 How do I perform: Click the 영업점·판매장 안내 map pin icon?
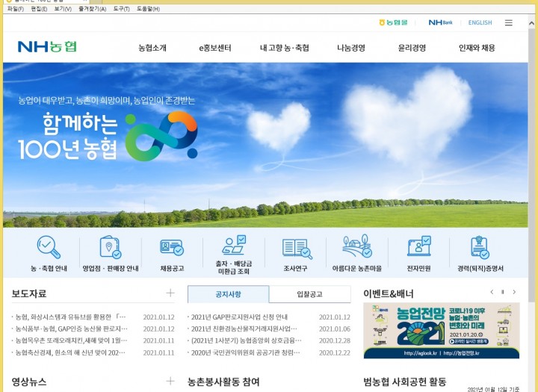[111, 247]
